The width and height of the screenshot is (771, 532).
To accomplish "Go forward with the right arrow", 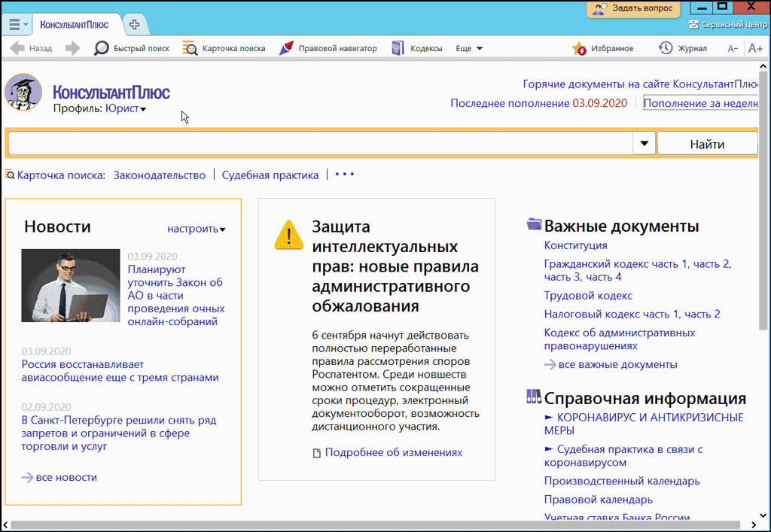I will (x=73, y=48).
